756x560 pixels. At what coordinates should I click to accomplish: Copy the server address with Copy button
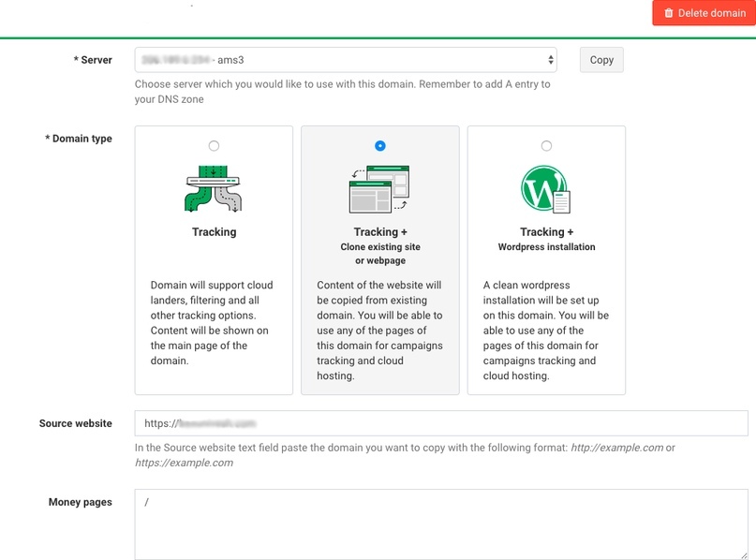click(601, 60)
